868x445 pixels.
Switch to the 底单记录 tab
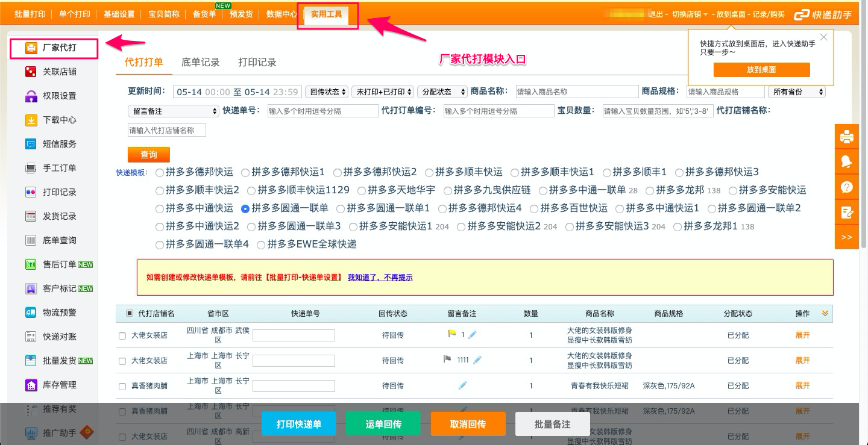201,62
